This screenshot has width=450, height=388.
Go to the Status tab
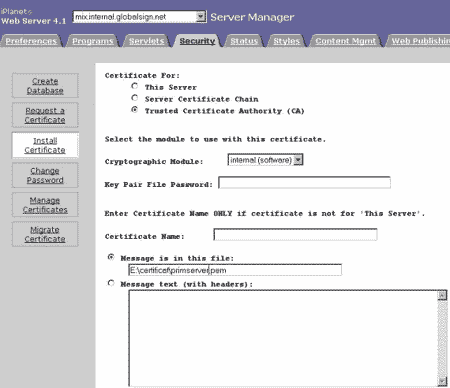tap(244, 41)
